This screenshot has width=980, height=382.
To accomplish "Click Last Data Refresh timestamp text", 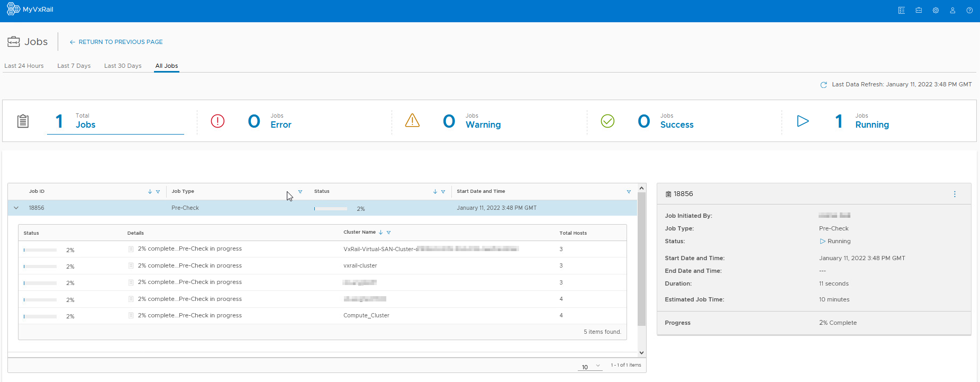I will (902, 85).
